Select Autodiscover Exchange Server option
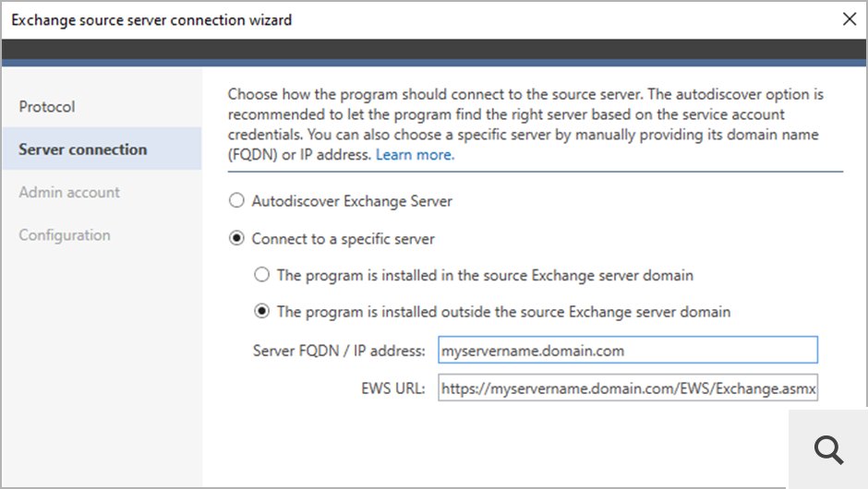The image size is (868, 489). click(237, 200)
